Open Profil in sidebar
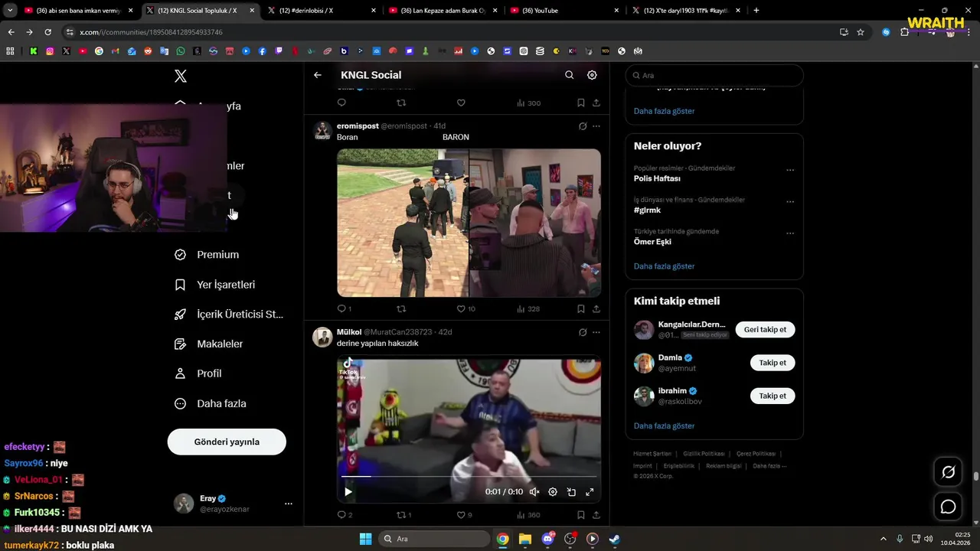The image size is (980, 551). point(198,373)
